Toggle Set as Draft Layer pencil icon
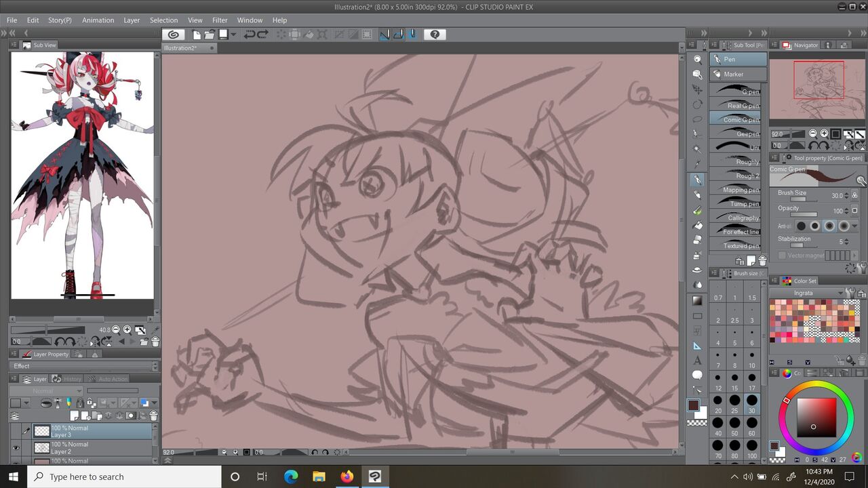The height and width of the screenshot is (488, 868). point(69,403)
